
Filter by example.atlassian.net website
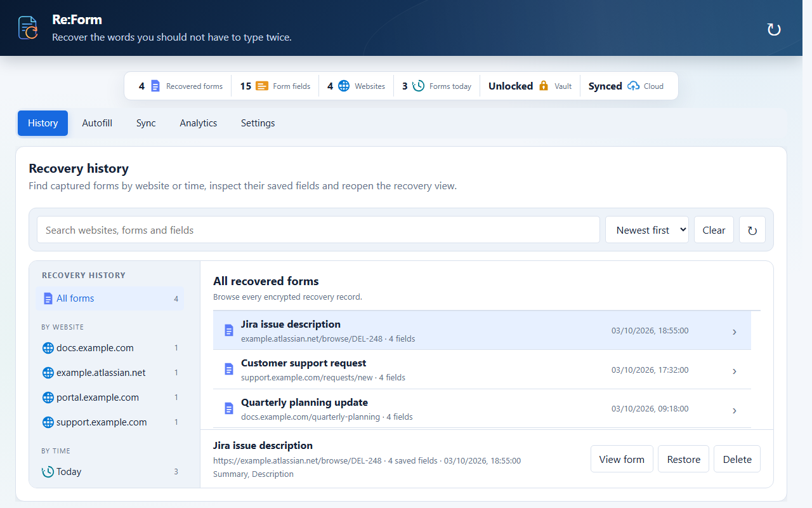(x=110, y=373)
